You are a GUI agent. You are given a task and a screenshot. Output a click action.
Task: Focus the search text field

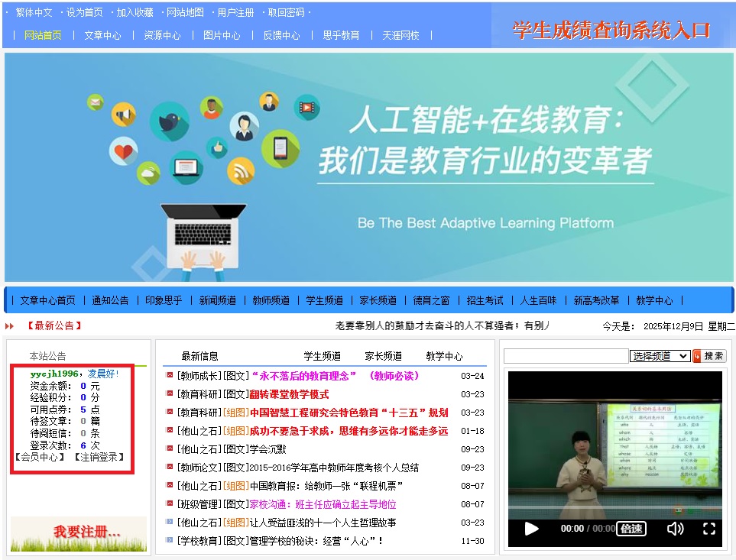[566, 356]
